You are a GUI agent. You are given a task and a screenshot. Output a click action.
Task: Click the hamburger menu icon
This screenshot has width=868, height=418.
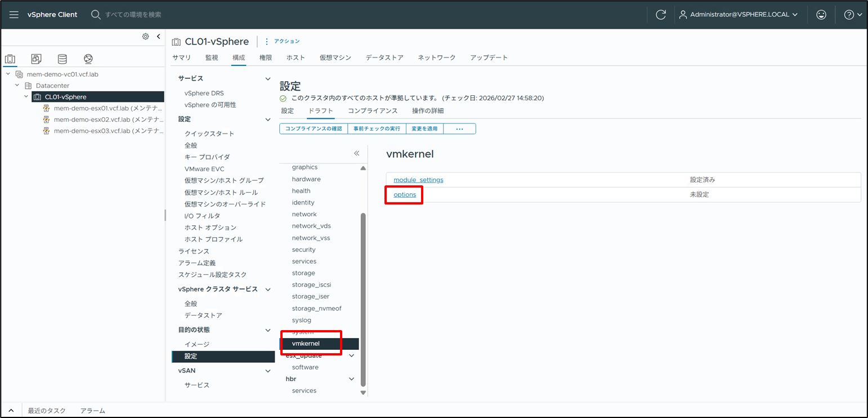14,15
